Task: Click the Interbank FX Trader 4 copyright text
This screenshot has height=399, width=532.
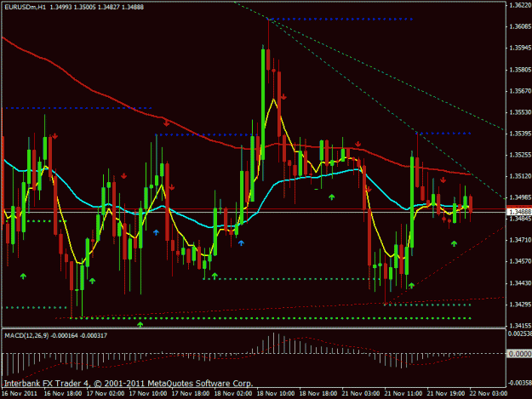Action: pyautogui.click(x=129, y=384)
